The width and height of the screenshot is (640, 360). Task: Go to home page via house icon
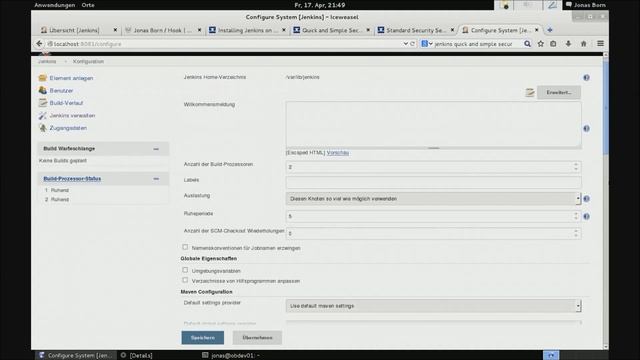583,44
